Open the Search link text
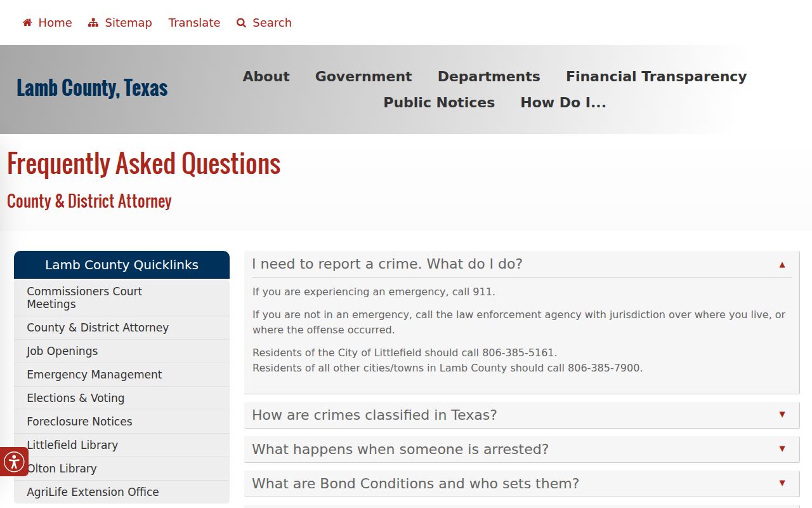 [272, 23]
